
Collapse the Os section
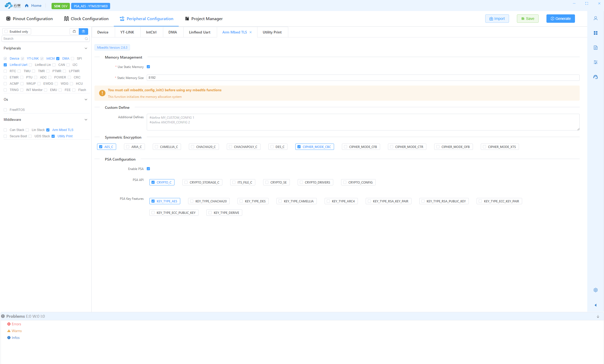pos(86,99)
